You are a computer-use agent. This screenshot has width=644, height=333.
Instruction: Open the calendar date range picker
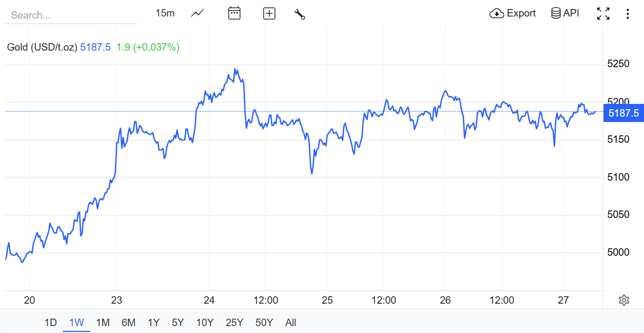[234, 13]
